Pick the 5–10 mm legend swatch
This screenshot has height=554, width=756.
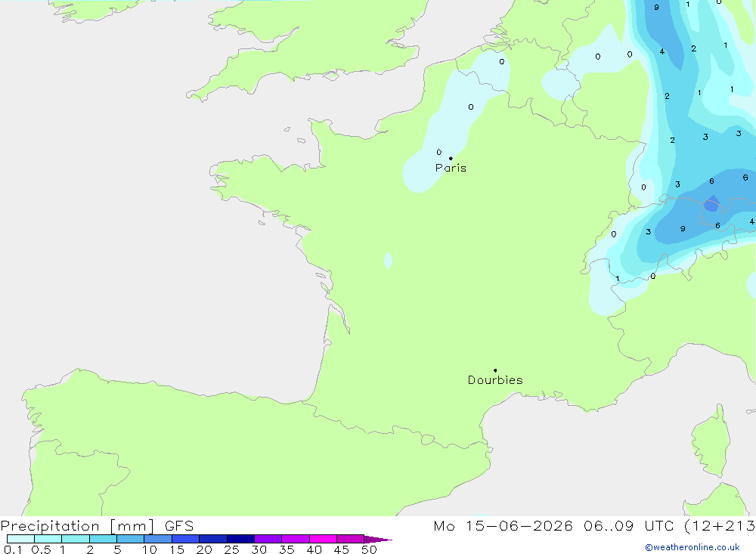point(131,539)
